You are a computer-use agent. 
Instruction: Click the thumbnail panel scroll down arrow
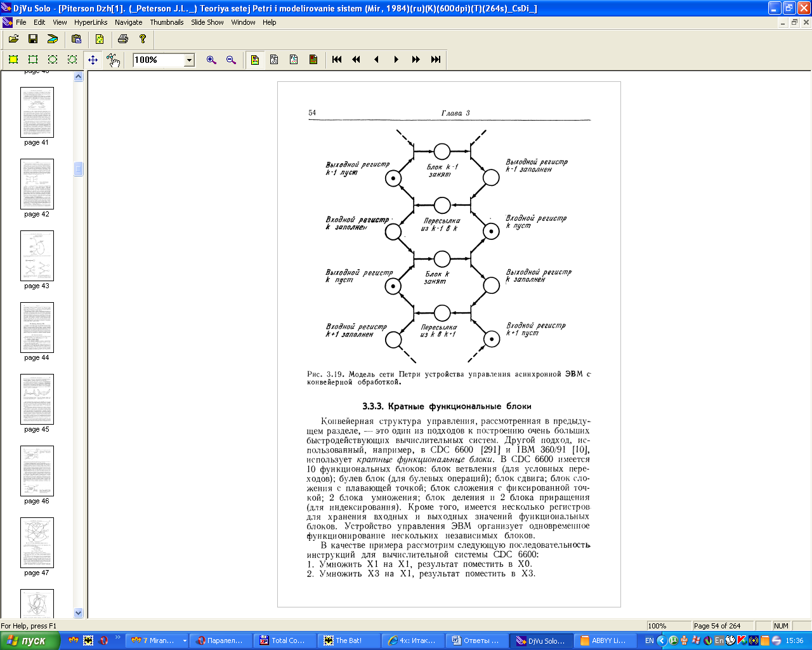coord(79,613)
